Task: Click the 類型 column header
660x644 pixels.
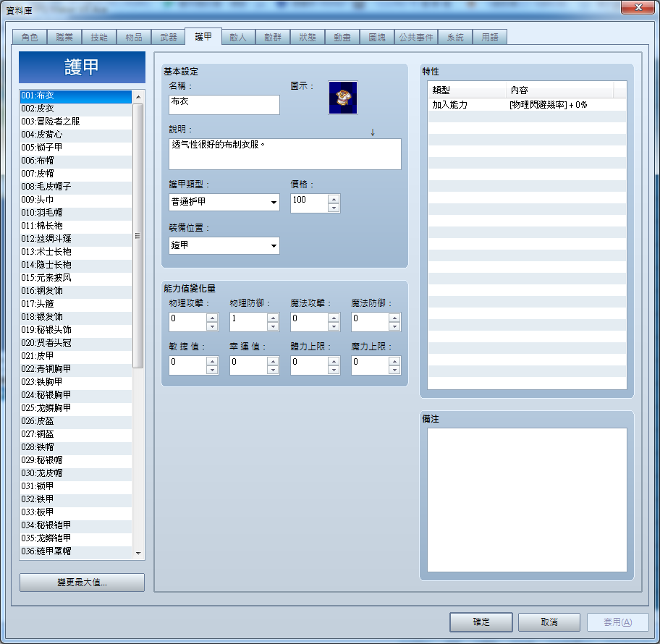Action: click(x=467, y=90)
